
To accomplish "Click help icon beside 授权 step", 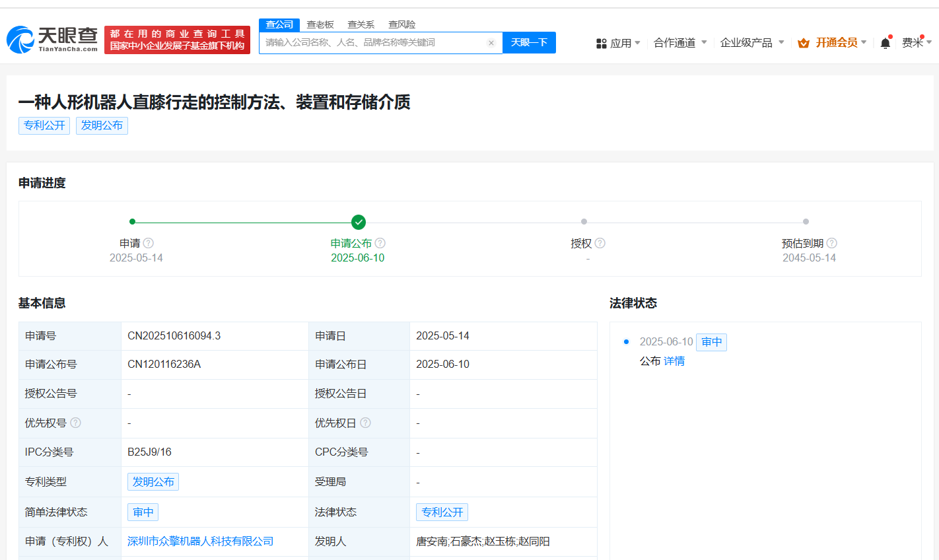I will (600, 243).
